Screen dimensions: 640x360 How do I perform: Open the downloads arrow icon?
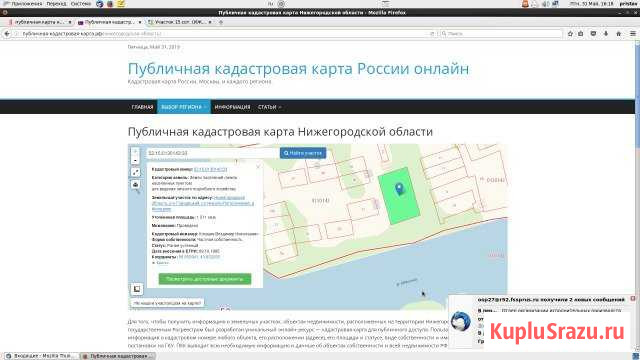click(606, 34)
